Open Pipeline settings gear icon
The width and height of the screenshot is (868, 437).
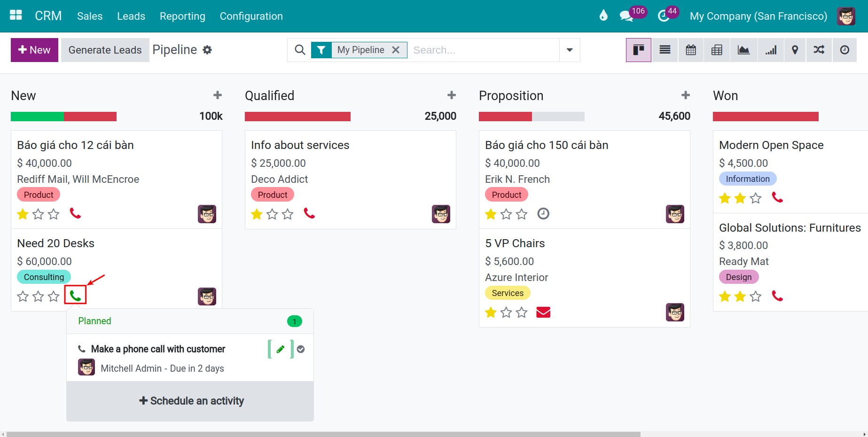pyautogui.click(x=207, y=50)
